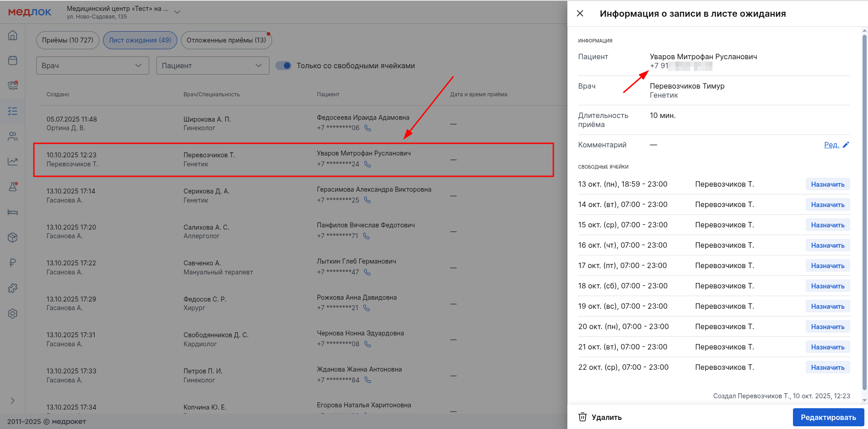
Task: Open the home icon in sidebar
Action: 13,35
